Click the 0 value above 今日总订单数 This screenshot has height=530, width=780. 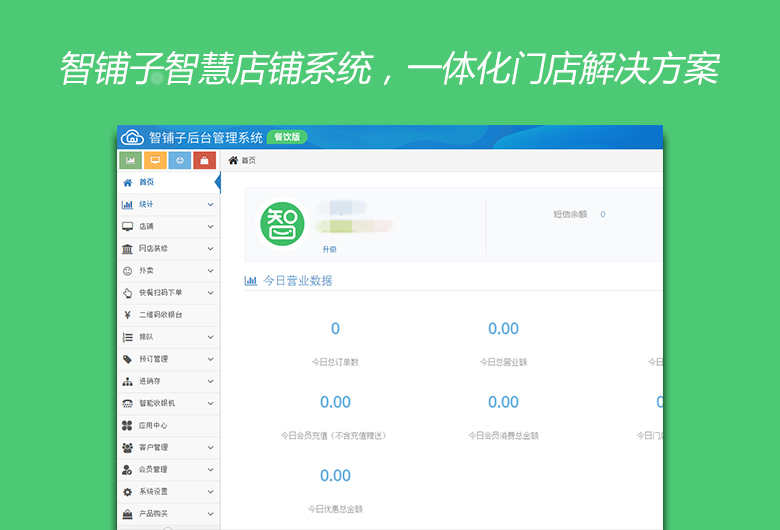335,328
